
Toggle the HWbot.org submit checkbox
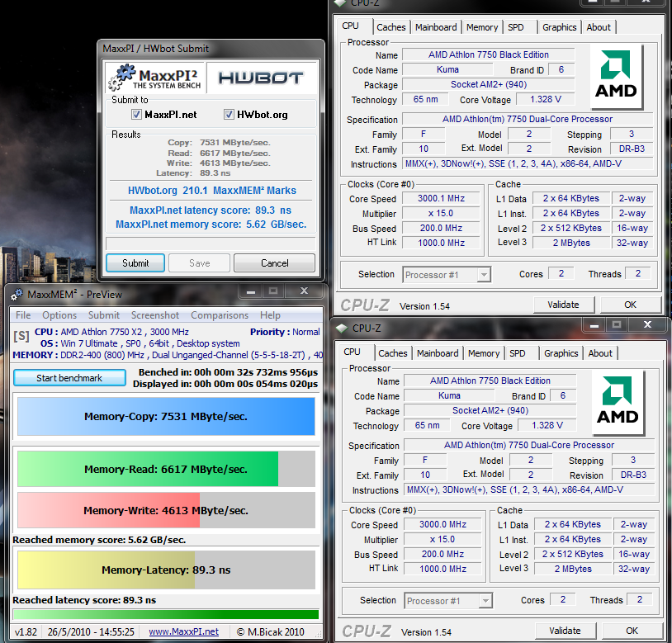(x=229, y=115)
